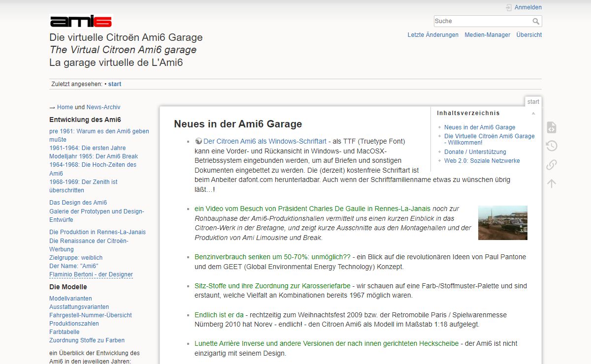The height and width of the screenshot is (364, 591).
Task: Open 'Die Produktion in Rennes-La-Janais' sidebar link
Action: [98, 232]
